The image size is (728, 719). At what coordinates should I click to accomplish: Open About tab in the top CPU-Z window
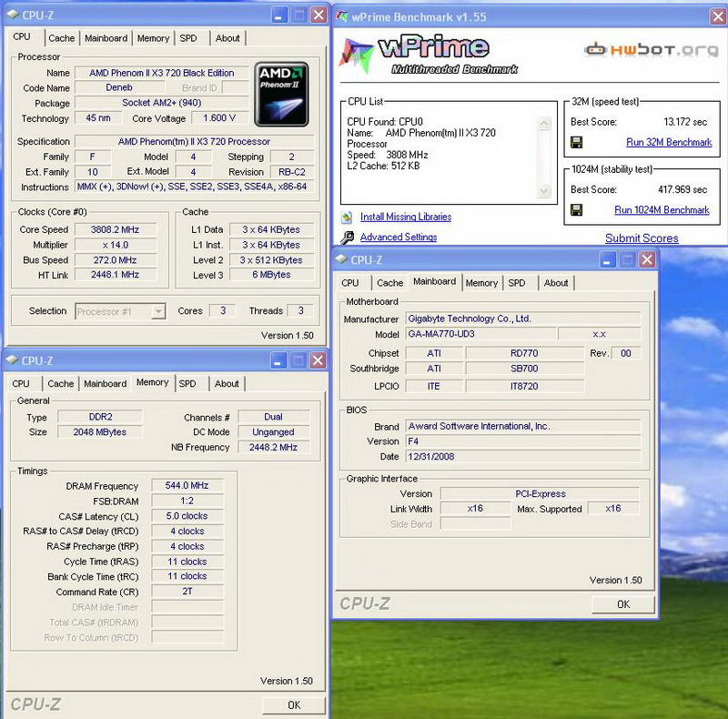pos(227,38)
